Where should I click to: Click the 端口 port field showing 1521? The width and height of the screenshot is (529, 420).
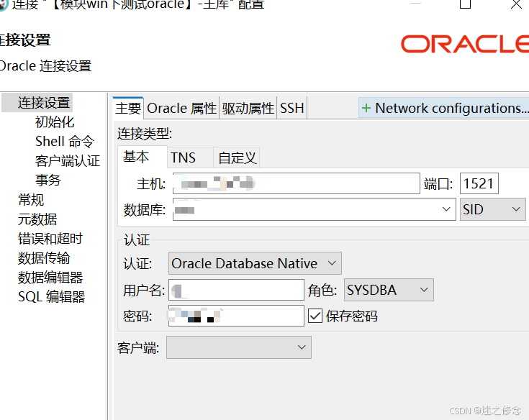click(479, 183)
